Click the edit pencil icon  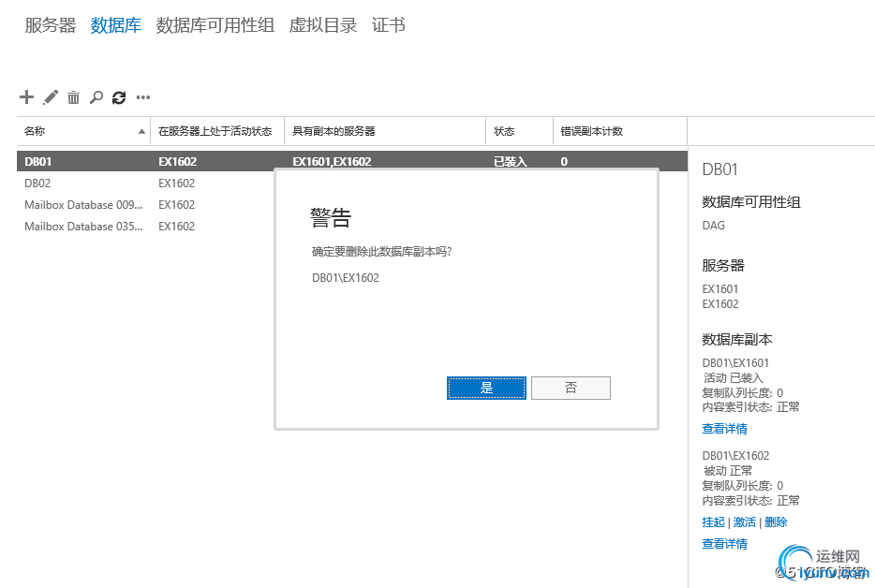click(51, 97)
